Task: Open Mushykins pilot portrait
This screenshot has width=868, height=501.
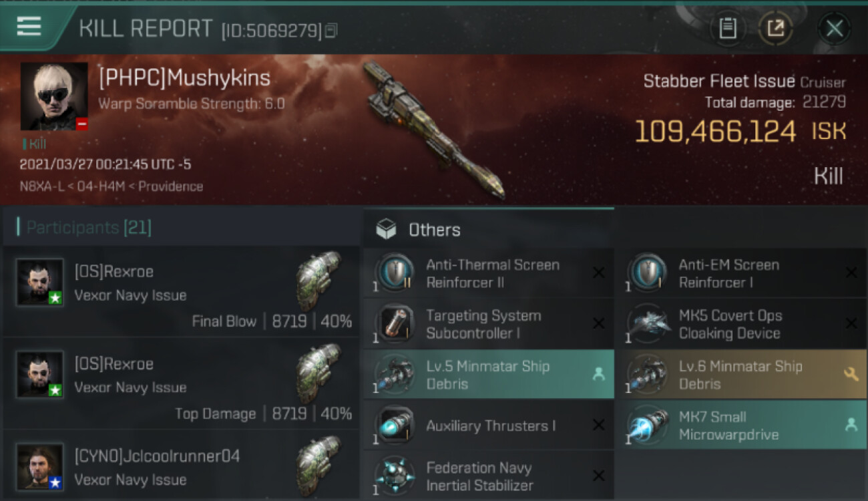Action: click(x=54, y=96)
